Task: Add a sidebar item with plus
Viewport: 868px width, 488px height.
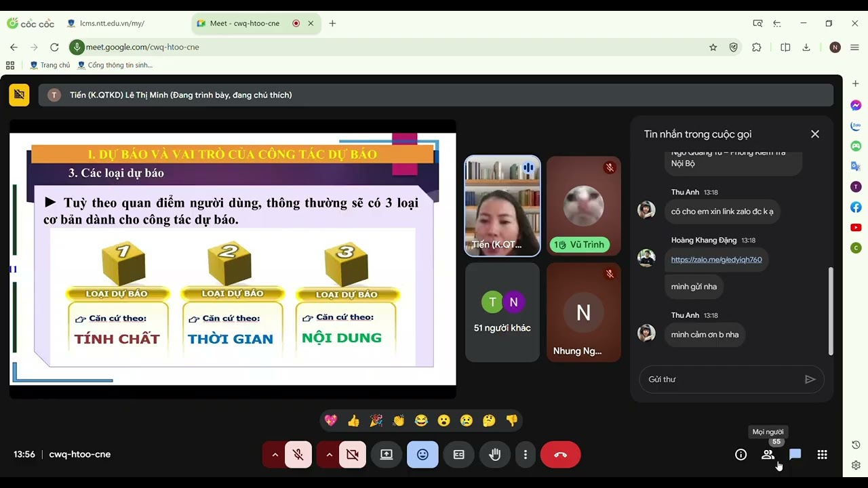Action: pyautogui.click(x=856, y=83)
